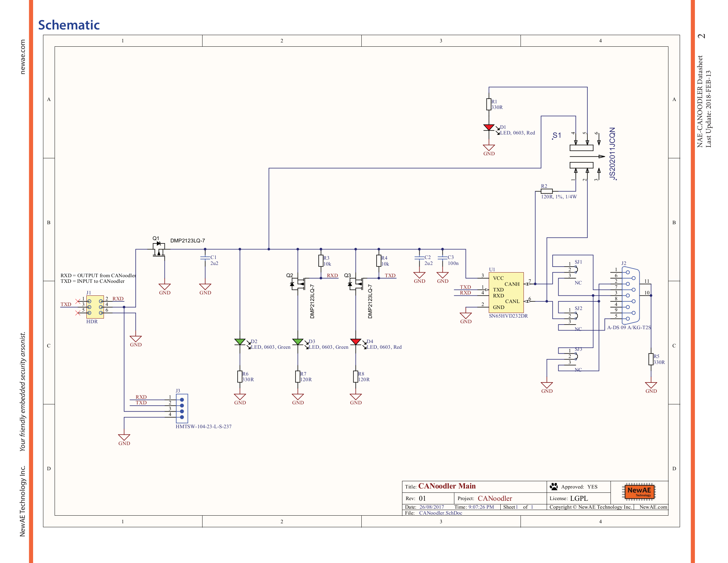The height and width of the screenshot is (563, 728).
Task: Select the R8 120R resistor symbol
Action: 356,377
